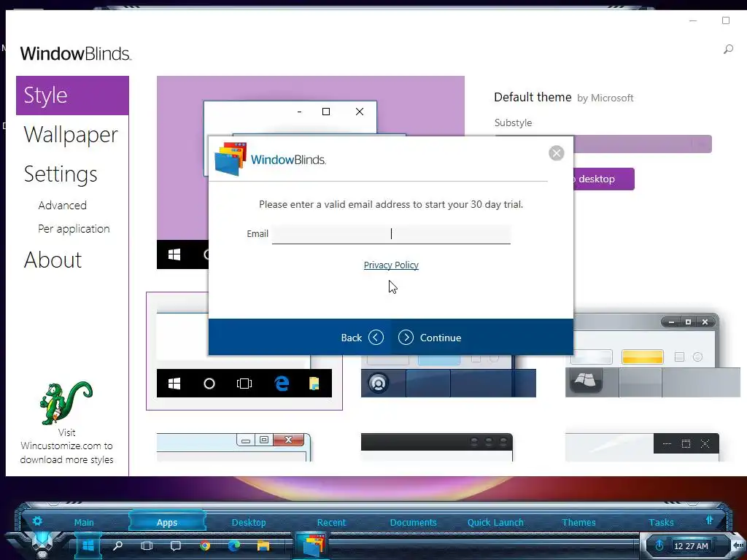This screenshot has height=560, width=747.
Task: Continue with the trial registration
Action: (x=430, y=338)
